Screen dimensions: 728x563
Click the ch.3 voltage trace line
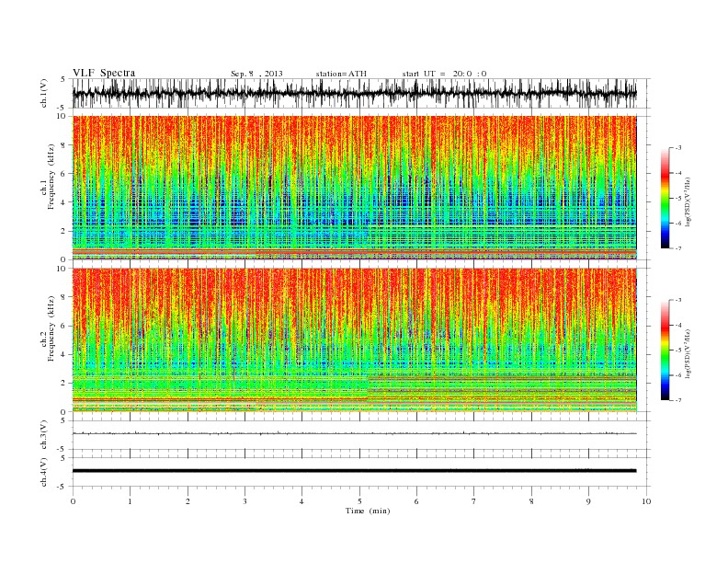pyautogui.click(x=354, y=433)
